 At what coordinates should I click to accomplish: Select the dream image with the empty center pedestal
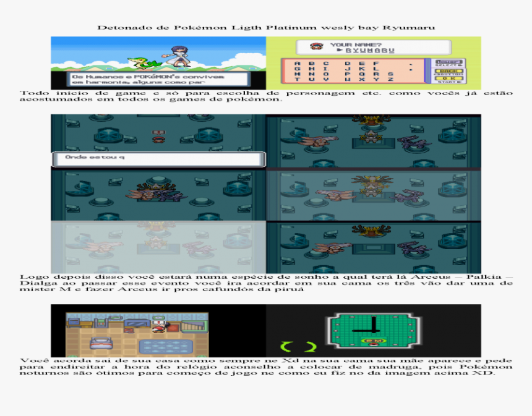pos(374,247)
